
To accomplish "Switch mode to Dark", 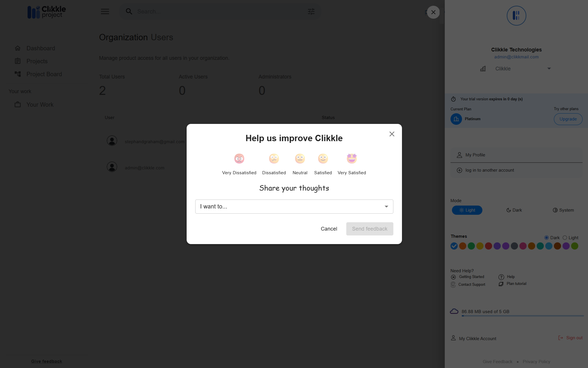I will pyautogui.click(x=514, y=210).
